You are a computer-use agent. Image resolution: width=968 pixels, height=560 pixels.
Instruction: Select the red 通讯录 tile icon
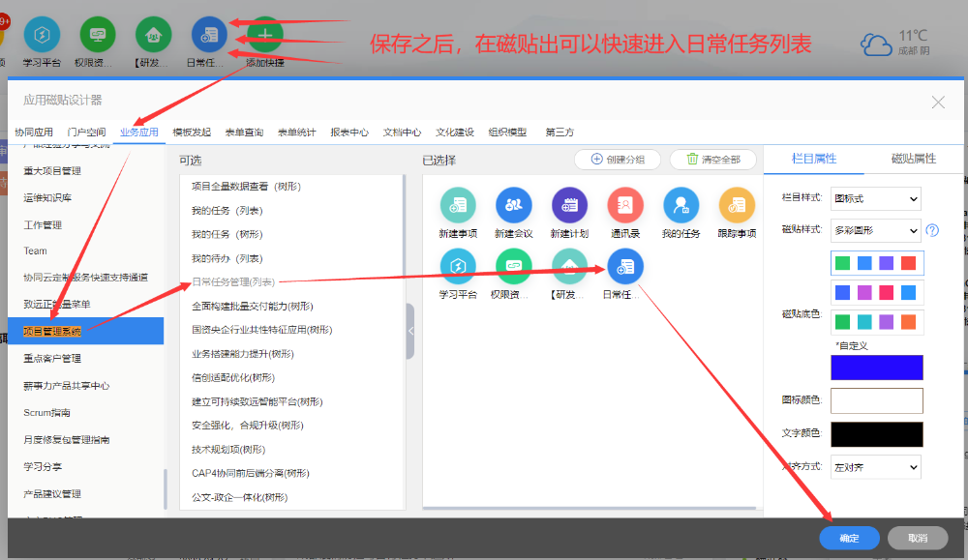(x=625, y=205)
